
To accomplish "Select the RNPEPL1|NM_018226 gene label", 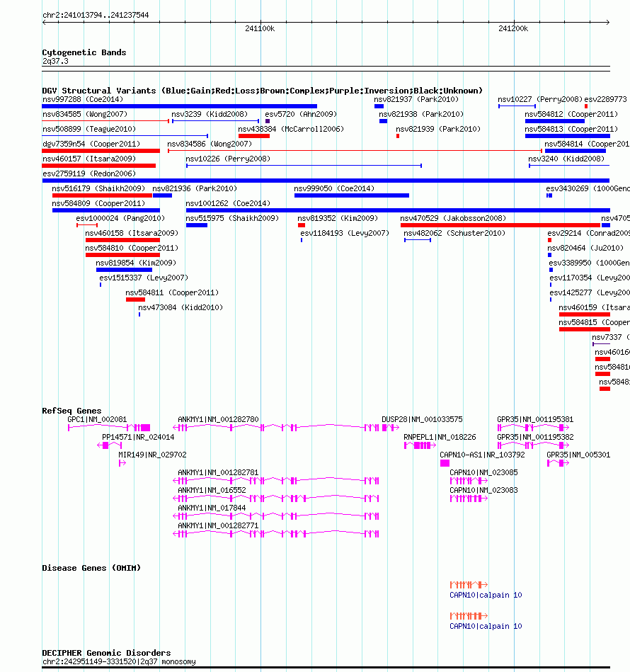I will click(440, 437).
